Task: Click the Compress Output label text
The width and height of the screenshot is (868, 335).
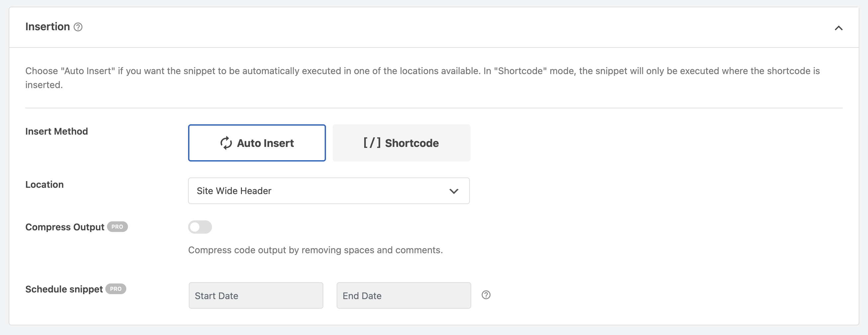Action: click(x=65, y=227)
